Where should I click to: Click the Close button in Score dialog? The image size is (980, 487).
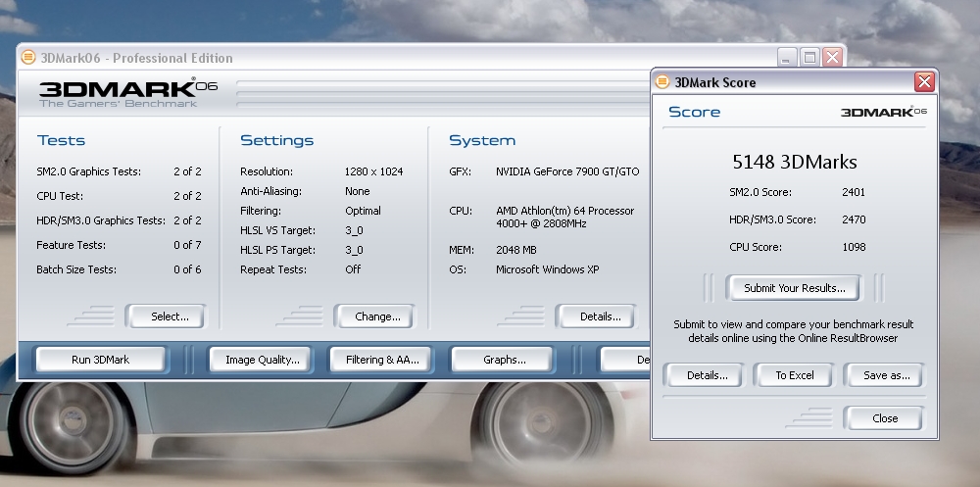[x=884, y=418]
